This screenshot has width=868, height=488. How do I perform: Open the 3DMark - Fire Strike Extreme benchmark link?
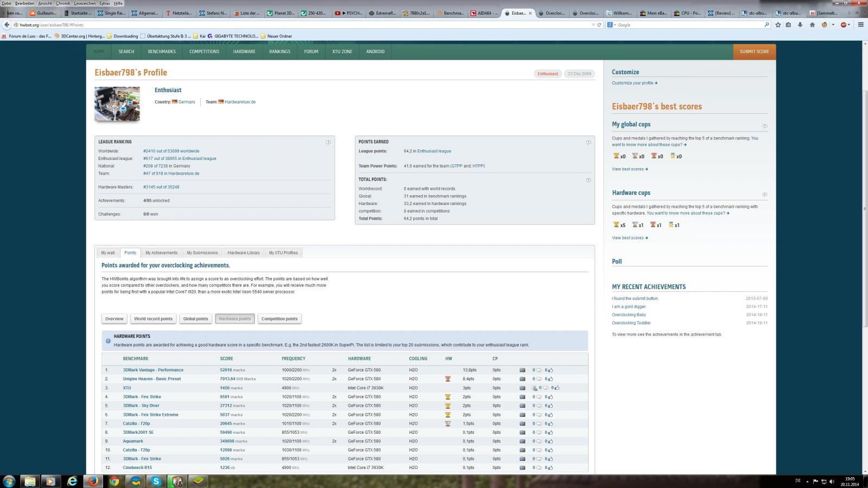point(151,415)
